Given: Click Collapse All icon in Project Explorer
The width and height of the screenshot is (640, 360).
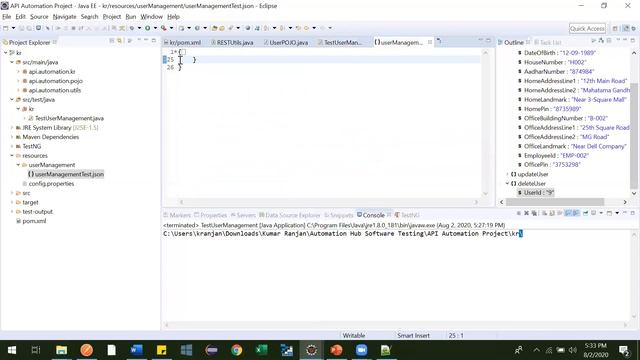Looking at the screenshot, I should 112,41.
